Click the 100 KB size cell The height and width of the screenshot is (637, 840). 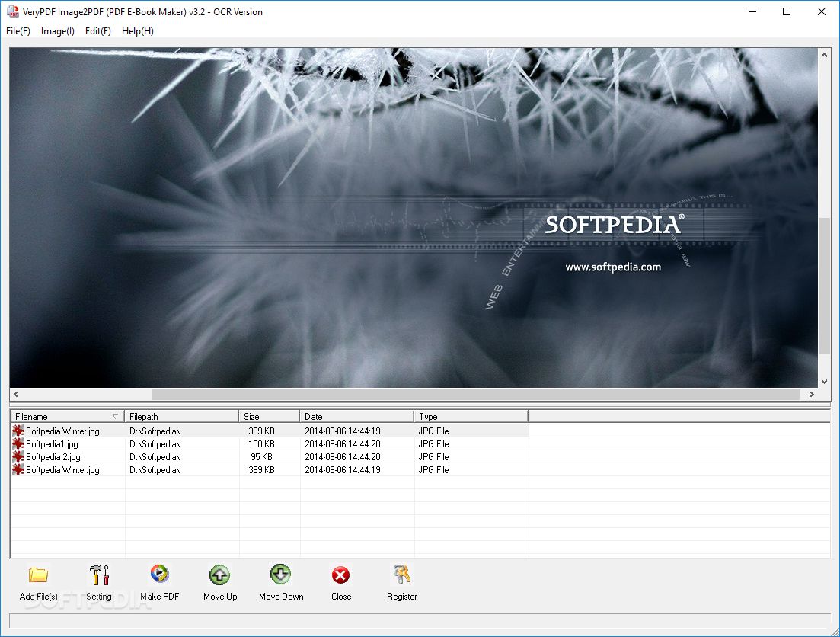click(261, 444)
